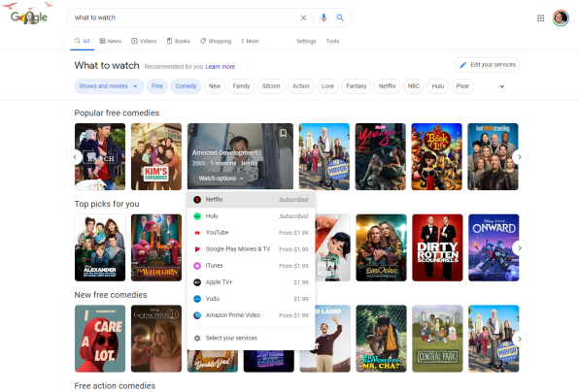This screenshot has height=392, width=579.
Task: Choose Select your services option
Action: (x=251, y=339)
